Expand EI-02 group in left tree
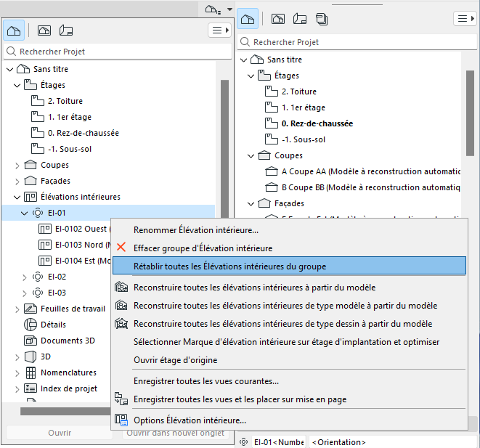The image size is (480, 448). [24, 277]
